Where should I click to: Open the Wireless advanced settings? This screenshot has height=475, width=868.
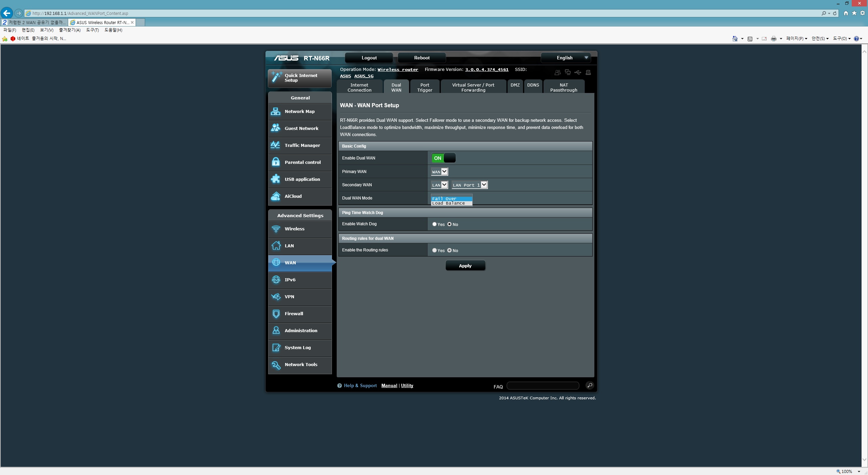300,229
